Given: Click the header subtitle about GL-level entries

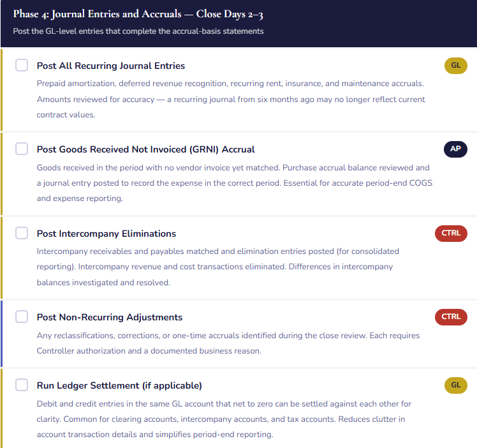Looking at the screenshot, I should [x=138, y=31].
